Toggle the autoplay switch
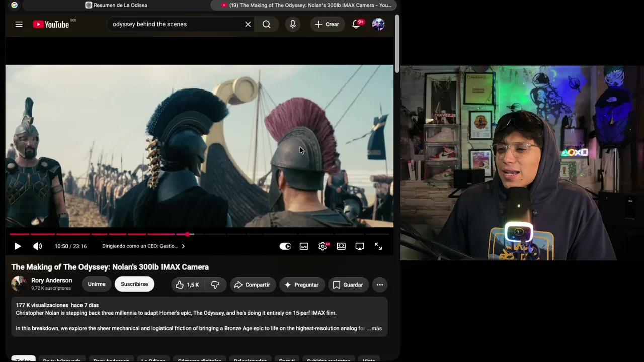The width and height of the screenshot is (644, 362). 285,246
